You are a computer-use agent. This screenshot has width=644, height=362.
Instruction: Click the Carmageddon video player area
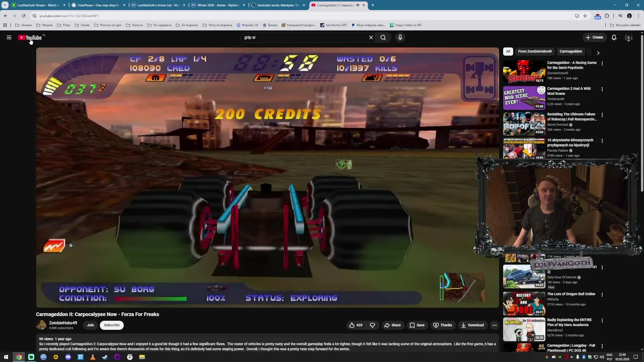pos(267,177)
